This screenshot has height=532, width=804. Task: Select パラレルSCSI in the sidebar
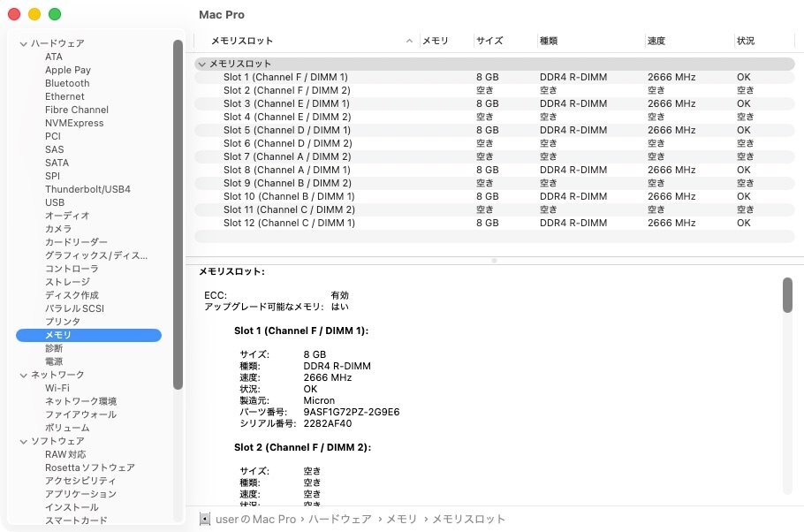[74, 308]
